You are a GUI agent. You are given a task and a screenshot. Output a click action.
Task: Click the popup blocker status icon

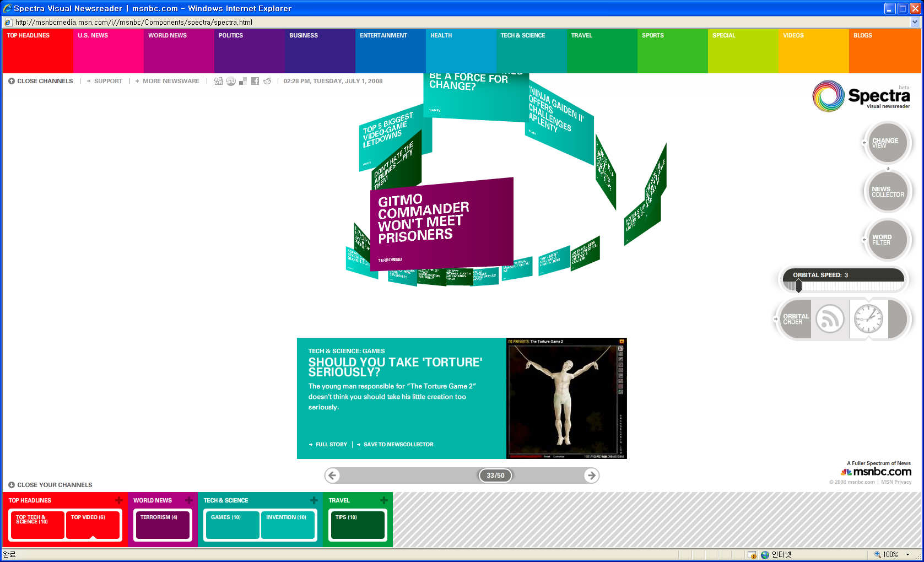(x=752, y=555)
